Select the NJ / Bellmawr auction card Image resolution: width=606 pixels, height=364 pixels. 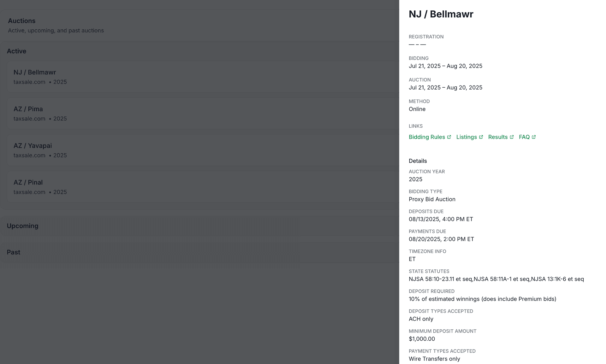coord(126,77)
